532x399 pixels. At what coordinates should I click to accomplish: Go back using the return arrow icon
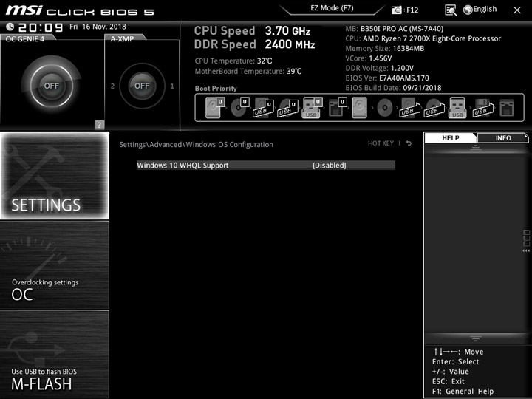[409, 143]
